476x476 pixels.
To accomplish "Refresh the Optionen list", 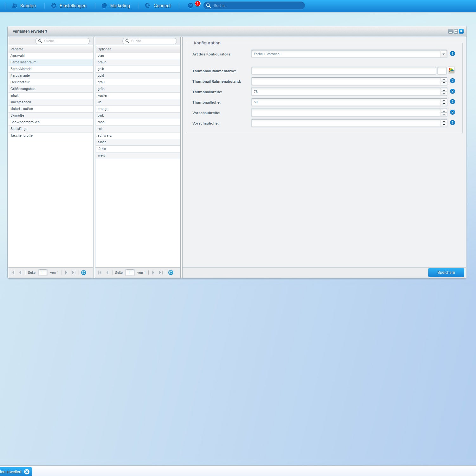I will click(x=171, y=273).
